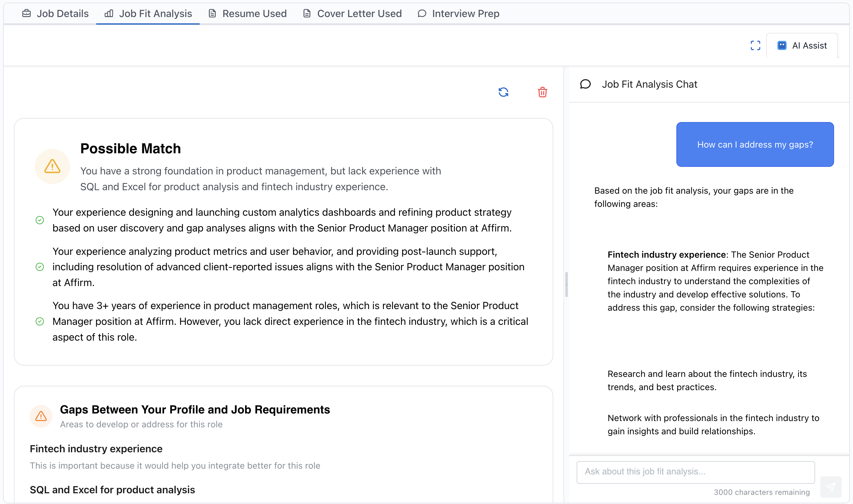Delete the analysis using trash icon

click(542, 92)
